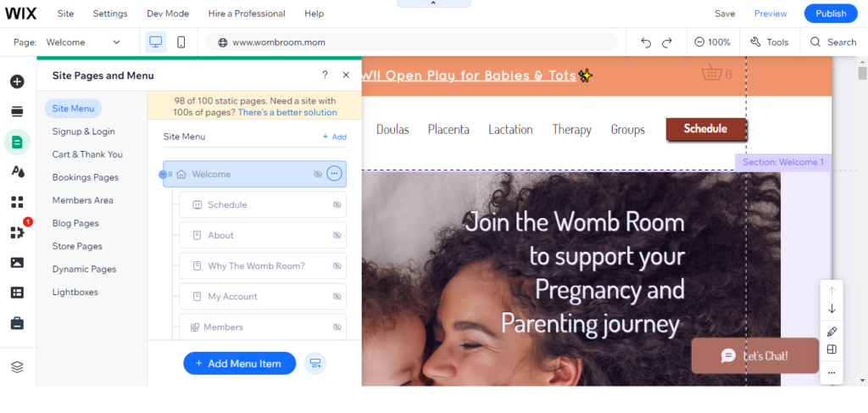The width and height of the screenshot is (868, 413).
Task: Select Store Pages tab
Action: (x=77, y=247)
